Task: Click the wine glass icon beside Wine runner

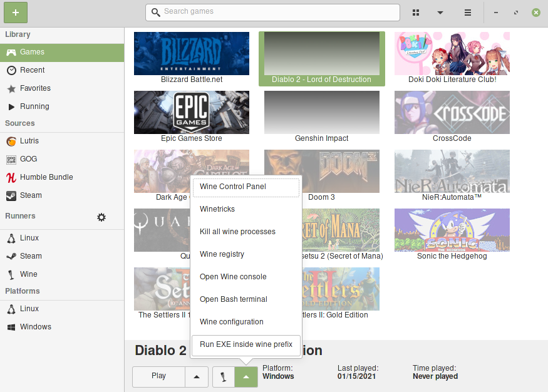Action: tap(11, 275)
